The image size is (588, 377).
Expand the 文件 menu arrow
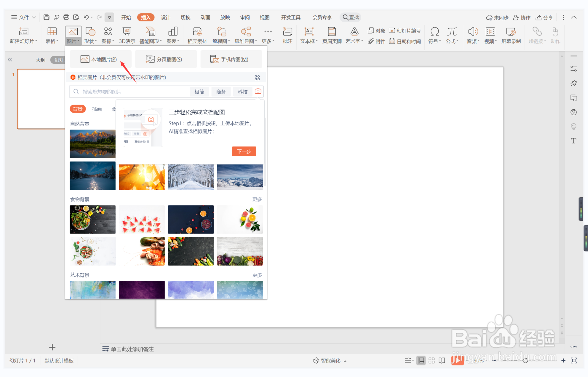34,18
